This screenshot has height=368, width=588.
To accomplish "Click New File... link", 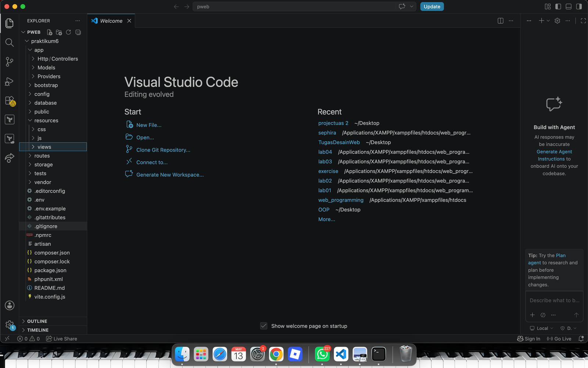I will (149, 125).
